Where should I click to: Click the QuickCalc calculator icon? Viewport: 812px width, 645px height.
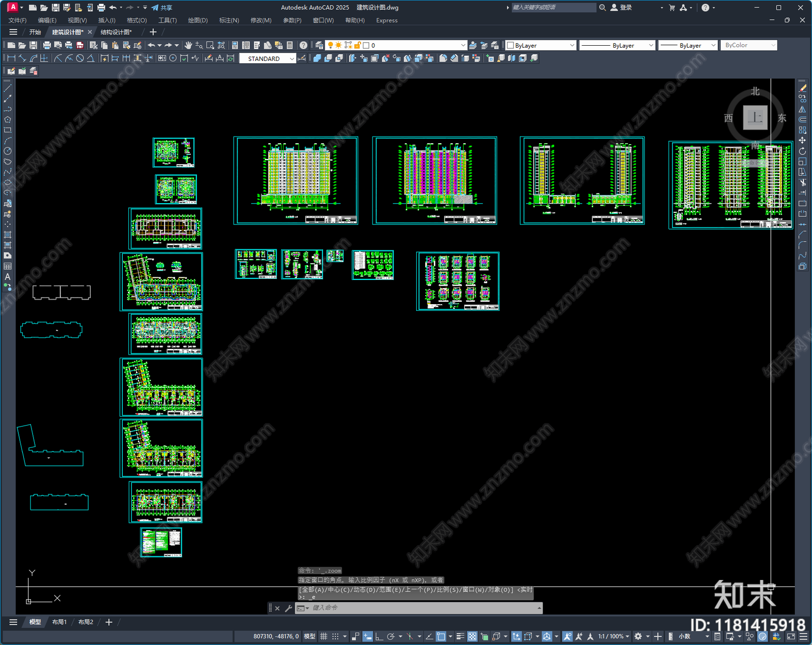(290, 45)
